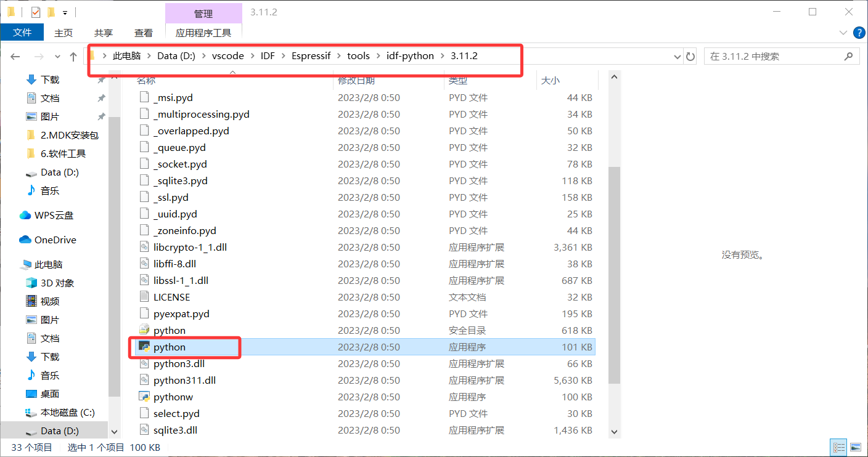The width and height of the screenshot is (868, 457).
Task: Click the blue Help question mark icon
Action: click(x=859, y=33)
